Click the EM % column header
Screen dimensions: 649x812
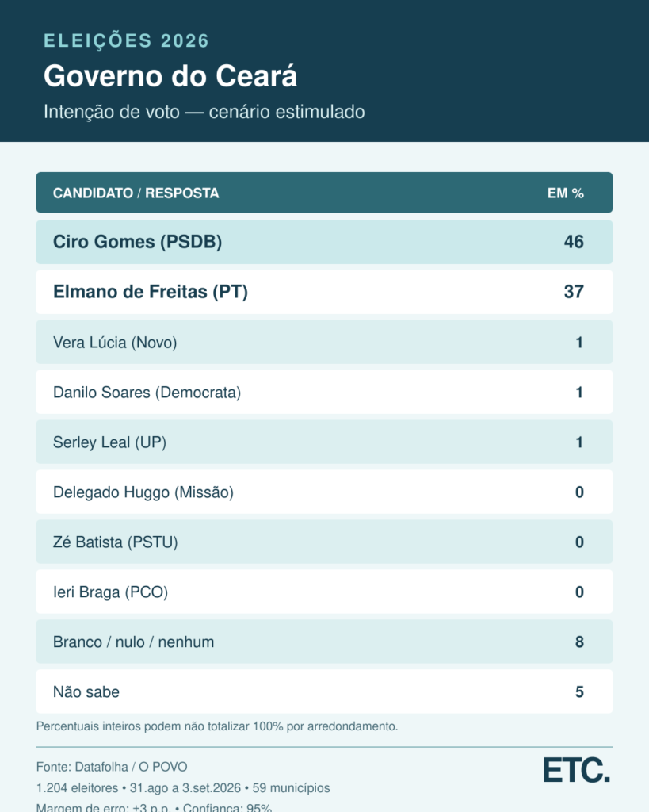click(565, 193)
